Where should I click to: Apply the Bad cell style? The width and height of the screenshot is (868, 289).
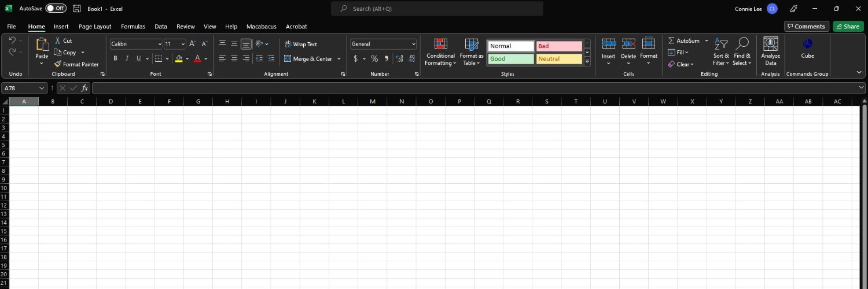point(559,46)
